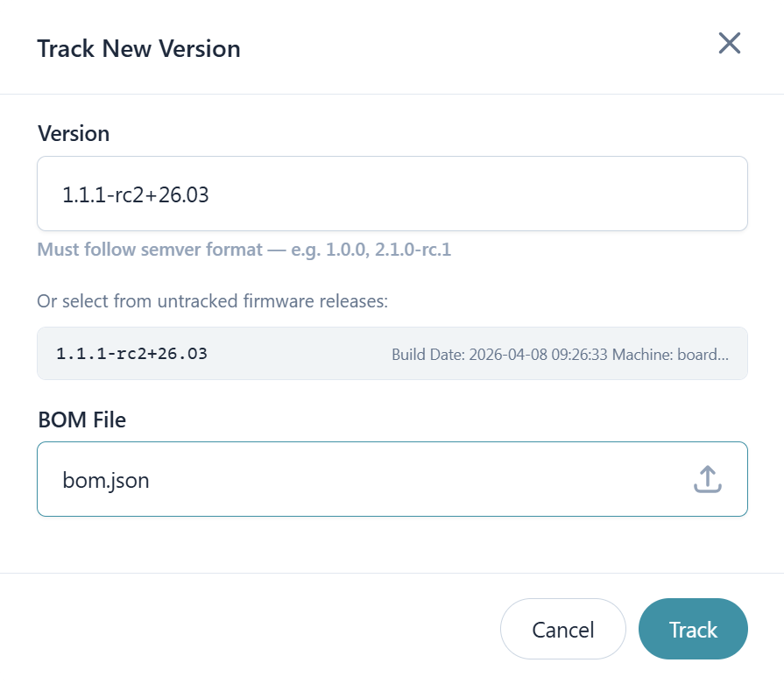Viewport: 784px width, 684px height.
Task: Click the Track button
Action: tap(692, 629)
